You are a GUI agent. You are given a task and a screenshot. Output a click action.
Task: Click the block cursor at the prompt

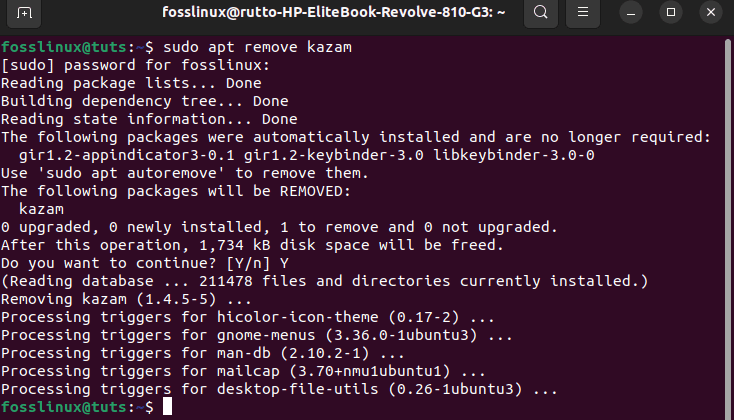point(168,406)
